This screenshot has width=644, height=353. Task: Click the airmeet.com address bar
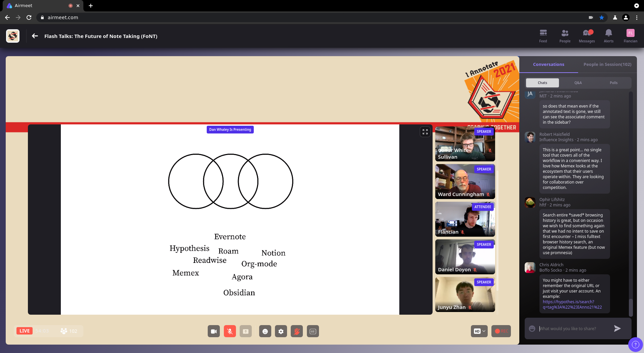click(x=313, y=17)
